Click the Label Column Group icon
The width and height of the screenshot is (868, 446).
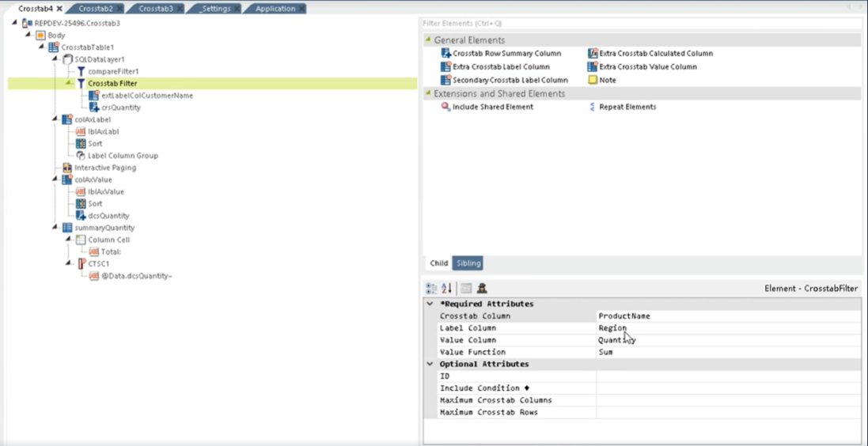pyautogui.click(x=80, y=156)
